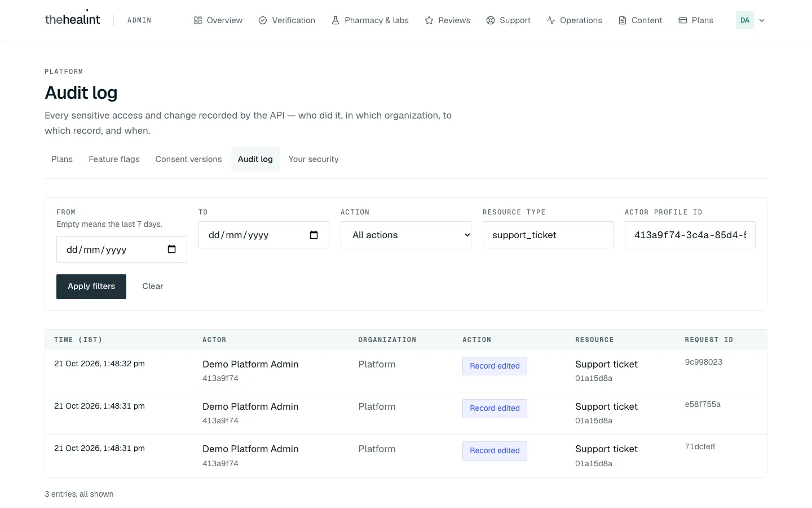The width and height of the screenshot is (812, 508).
Task: Switch to the Your security tab
Action: click(x=314, y=159)
